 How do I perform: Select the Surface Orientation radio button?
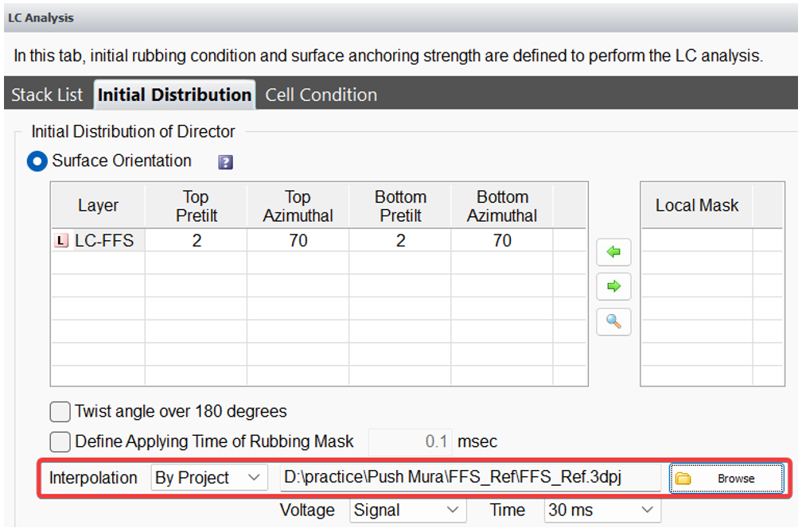tap(37, 161)
